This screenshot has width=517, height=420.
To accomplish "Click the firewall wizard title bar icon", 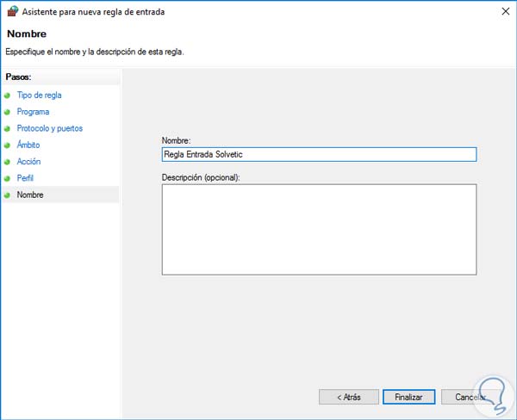I will pos(11,12).
